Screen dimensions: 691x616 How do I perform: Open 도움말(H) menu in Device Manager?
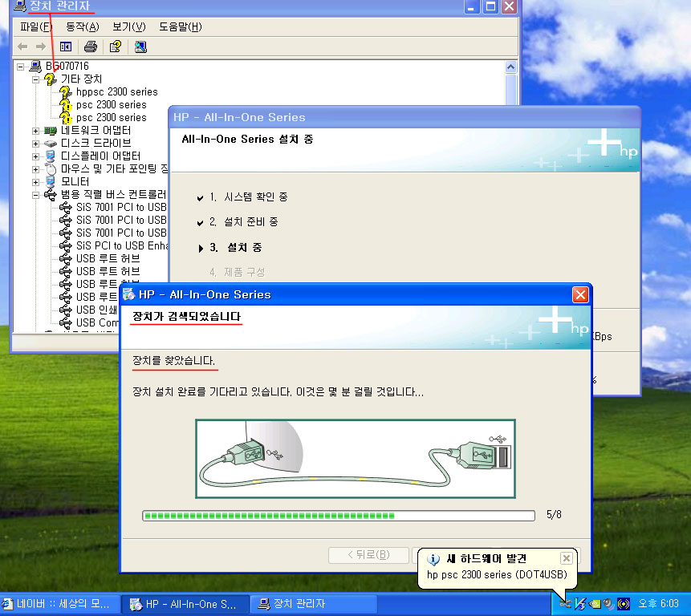click(x=181, y=26)
